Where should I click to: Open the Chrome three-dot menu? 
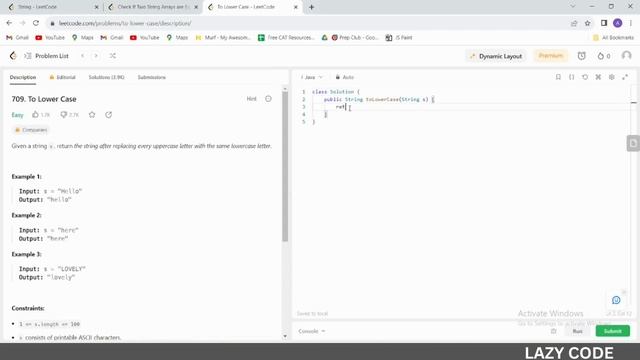click(631, 23)
